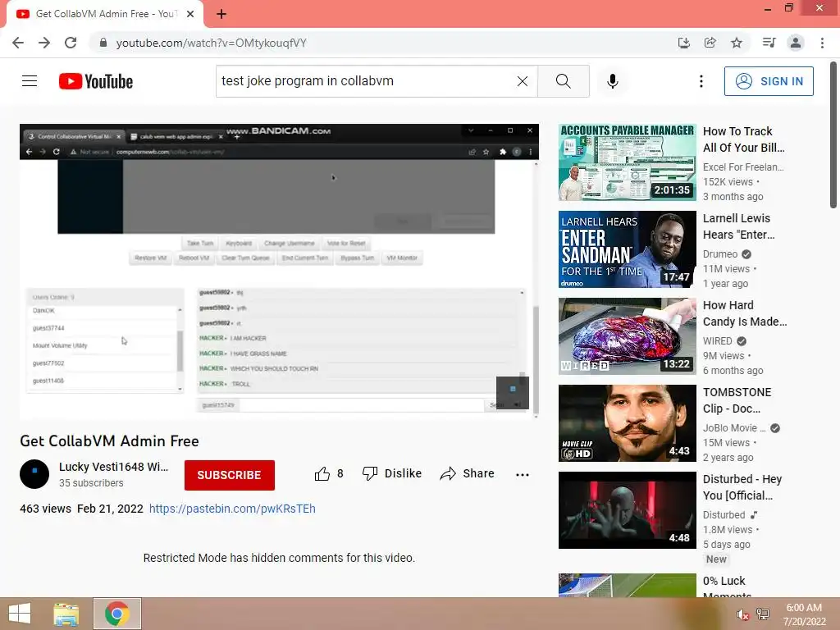840x630 pixels.
Task: Open YouTube settings three-dot menu
Action: 701,81
